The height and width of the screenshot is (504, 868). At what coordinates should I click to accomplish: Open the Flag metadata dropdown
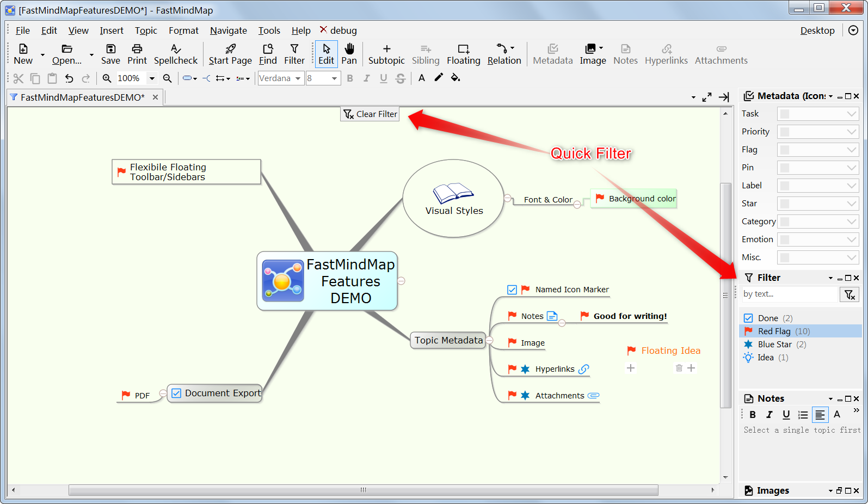pyautogui.click(x=818, y=150)
